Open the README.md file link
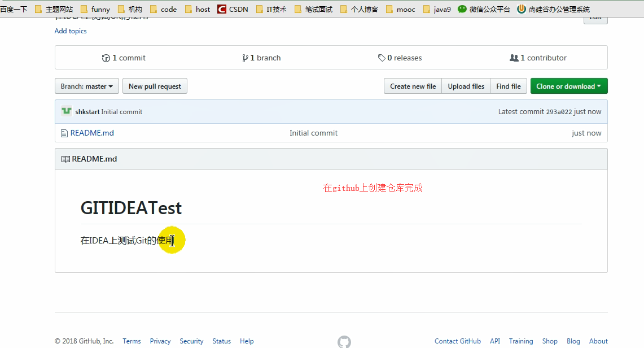 coord(92,133)
